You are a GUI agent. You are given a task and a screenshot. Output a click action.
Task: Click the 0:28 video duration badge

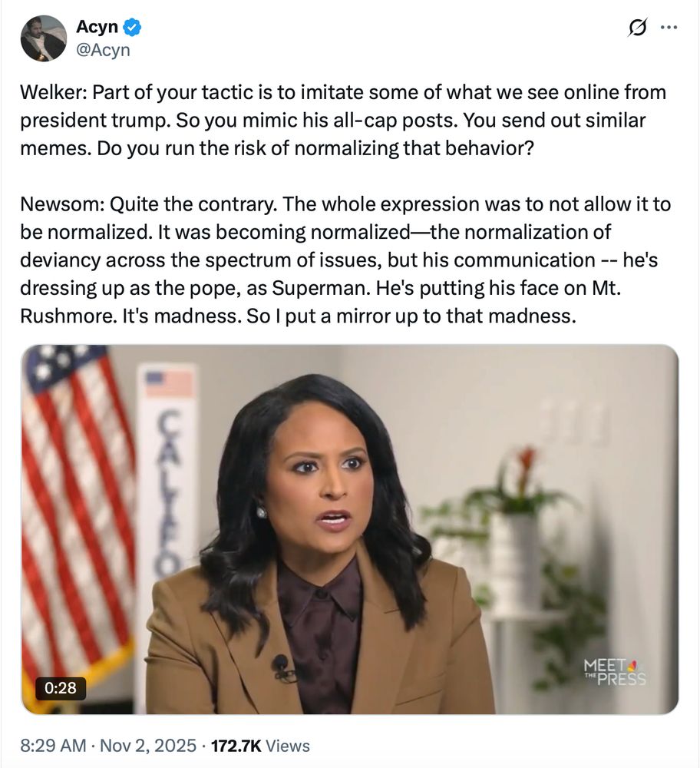(61, 688)
